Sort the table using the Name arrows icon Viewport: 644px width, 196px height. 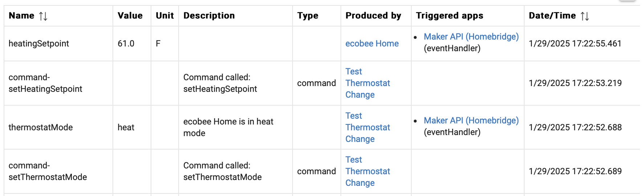click(43, 16)
